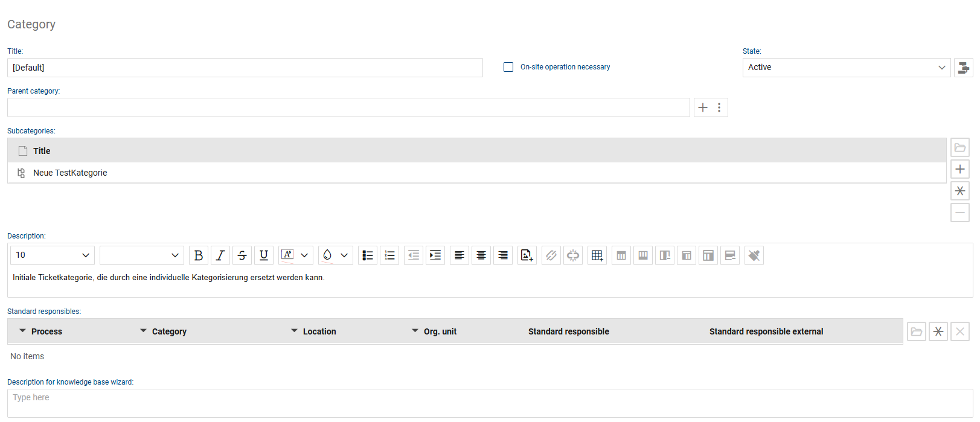Click the first table column icon after insert table
Viewport: 980px width, 422px height.
click(x=621, y=255)
